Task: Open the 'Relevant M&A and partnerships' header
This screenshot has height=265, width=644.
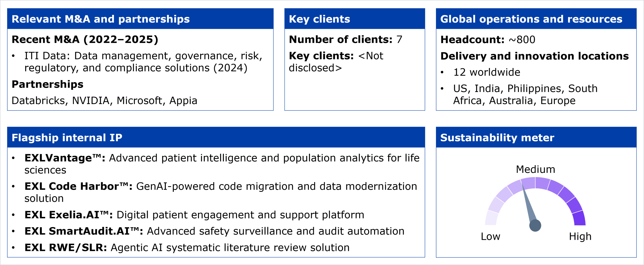Action: click(x=101, y=19)
